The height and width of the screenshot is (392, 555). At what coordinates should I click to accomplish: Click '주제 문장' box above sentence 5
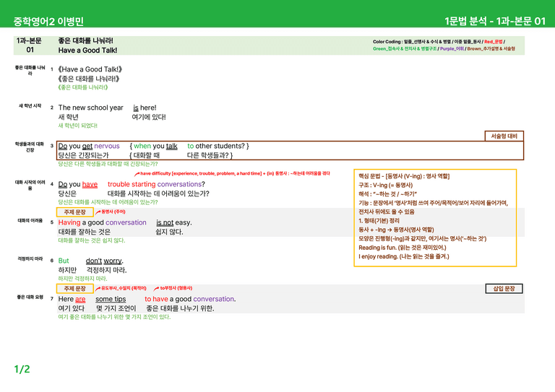point(75,212)
